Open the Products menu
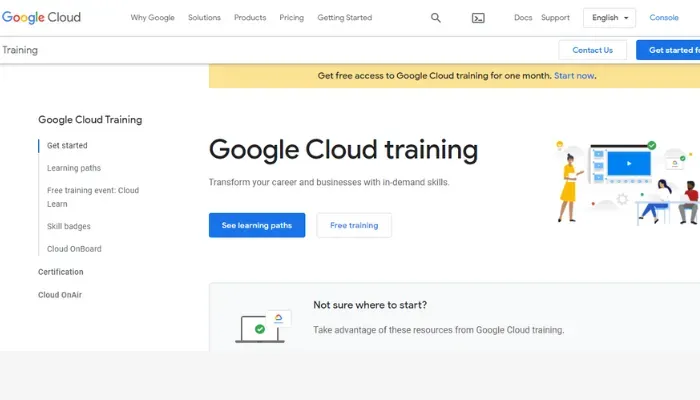This screenshot has height=400, width=700. click(x=250, y=17)
